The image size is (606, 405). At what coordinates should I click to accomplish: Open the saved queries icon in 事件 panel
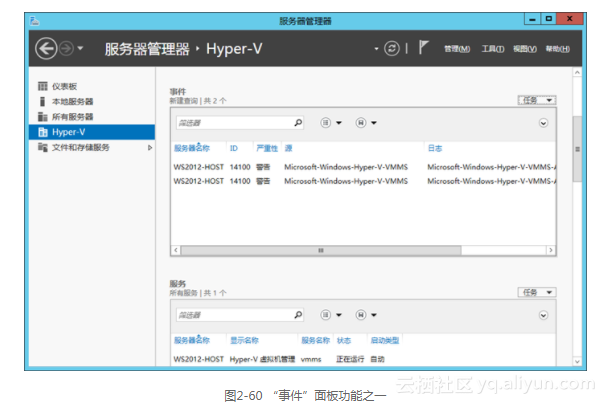click(x=361, y=123)
